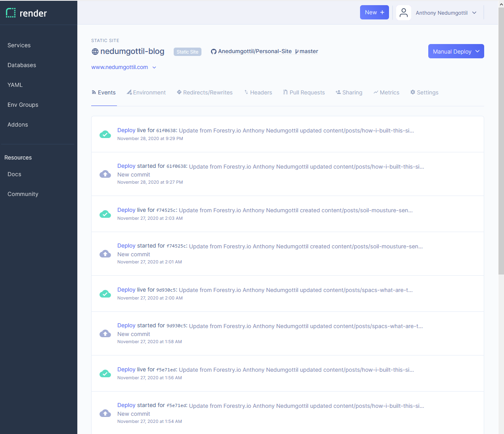Click the scrollbar up arrow
Viewport: 504px width, 434px height.
point(501,4)
